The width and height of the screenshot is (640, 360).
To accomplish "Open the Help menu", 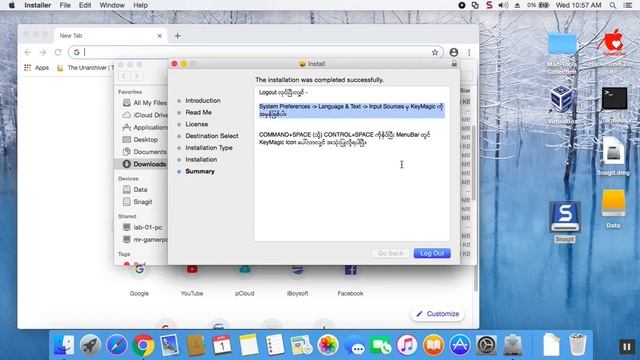I will click(140, 5).
